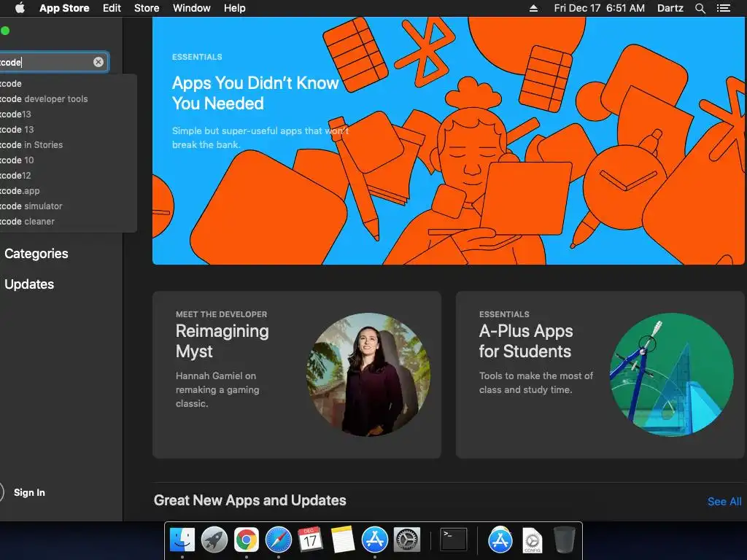747x560 pixels.
Task: Click Hannah Gamiel's circular portrait
Action: click(368, 374)
